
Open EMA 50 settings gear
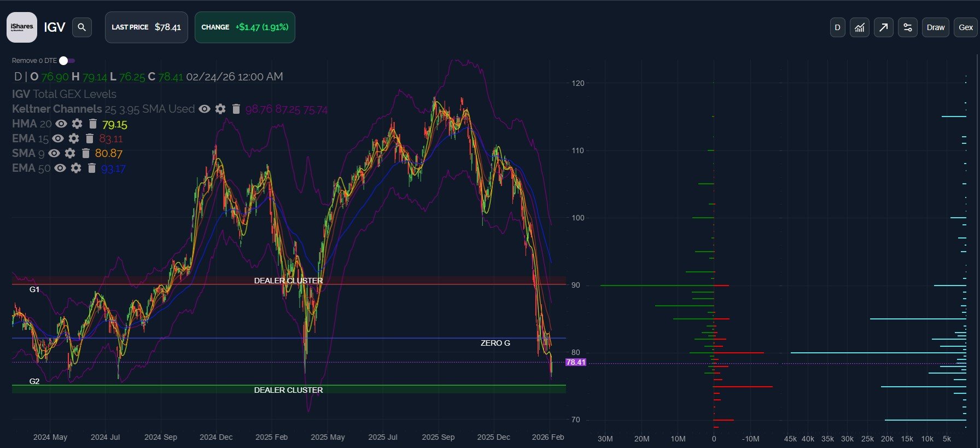[76, 168]
